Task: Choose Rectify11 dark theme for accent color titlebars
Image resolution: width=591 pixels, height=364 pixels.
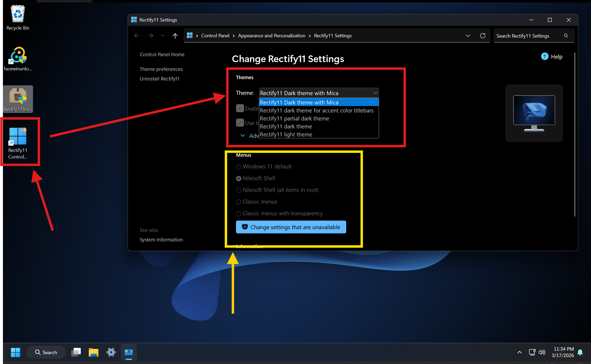Action: click(319, 111)
